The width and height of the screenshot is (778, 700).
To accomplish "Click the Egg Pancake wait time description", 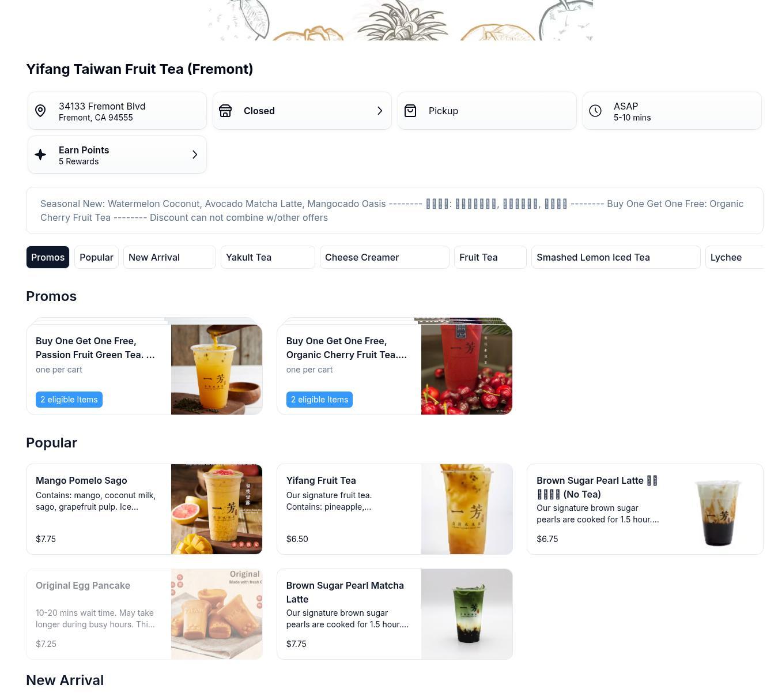I will click(x=95, y=619).
